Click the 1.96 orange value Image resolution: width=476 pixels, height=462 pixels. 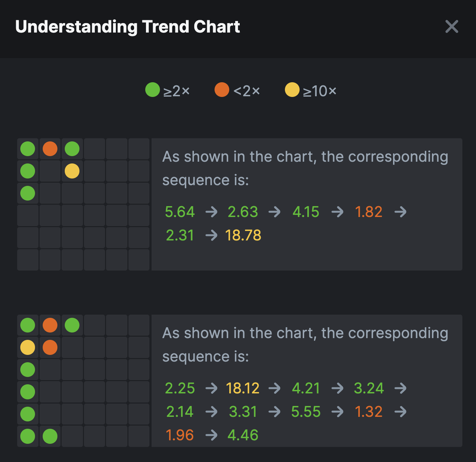coord(180,435)
